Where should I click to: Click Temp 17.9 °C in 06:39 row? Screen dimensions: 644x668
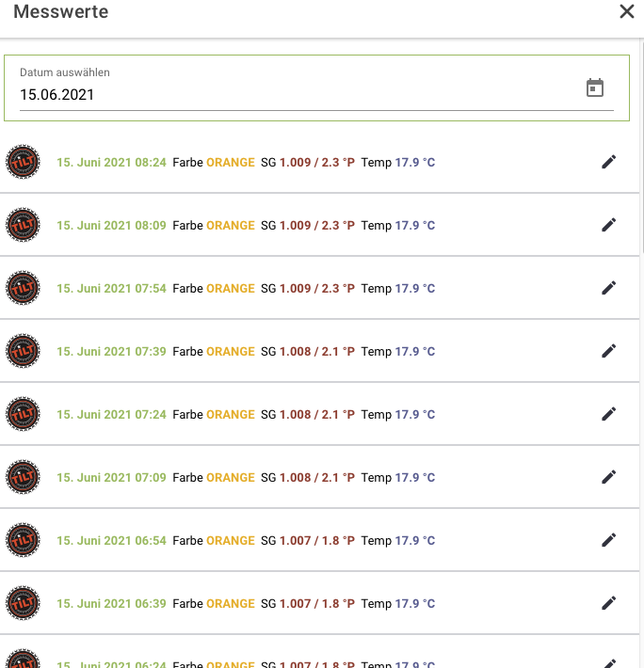[398, 603]
